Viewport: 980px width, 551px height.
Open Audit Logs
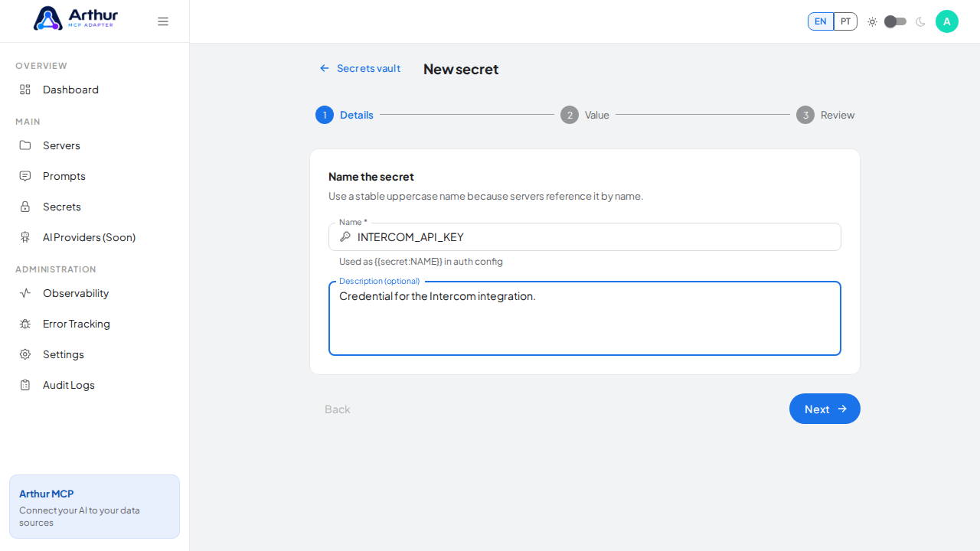[x=95, y=385]
